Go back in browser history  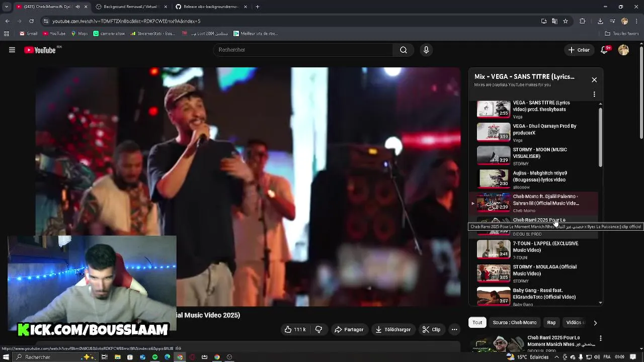pos(7,21)
